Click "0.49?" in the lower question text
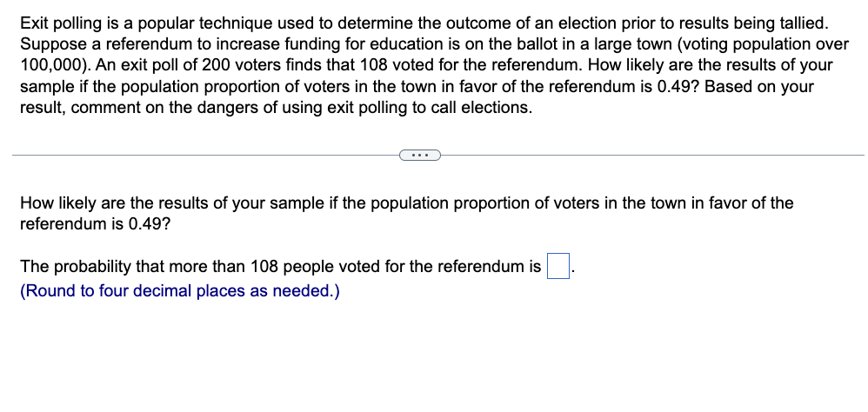 pos(150,224)
